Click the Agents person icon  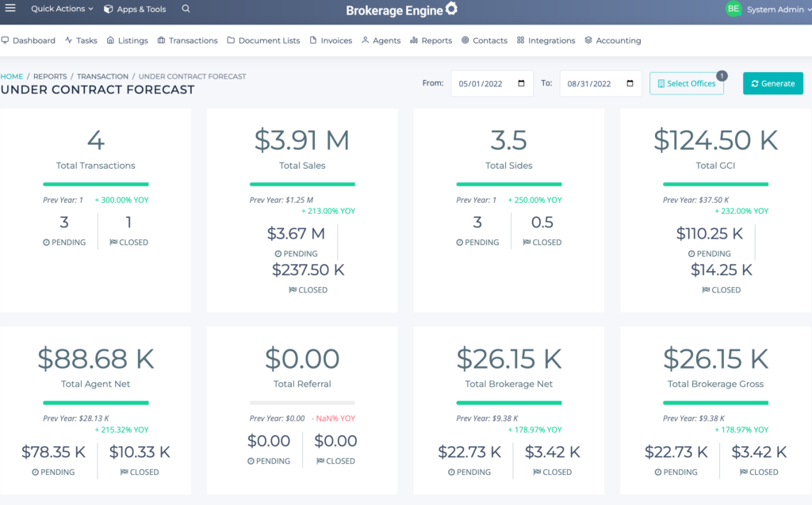coord(367,40)
